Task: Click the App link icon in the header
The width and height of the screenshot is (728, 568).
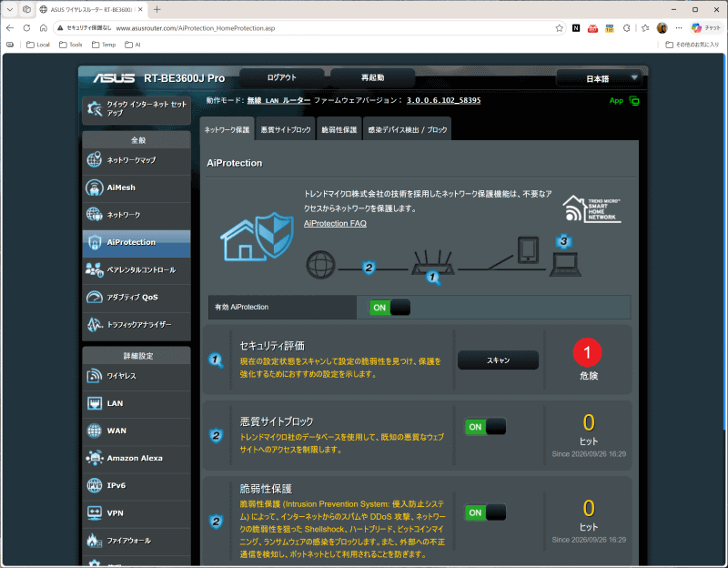Action: (x=633, y=101)
